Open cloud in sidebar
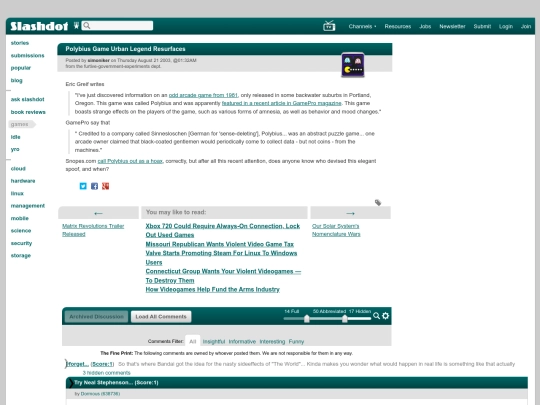The height and width of the screenshot is (405, 540). tap(18, 168)
